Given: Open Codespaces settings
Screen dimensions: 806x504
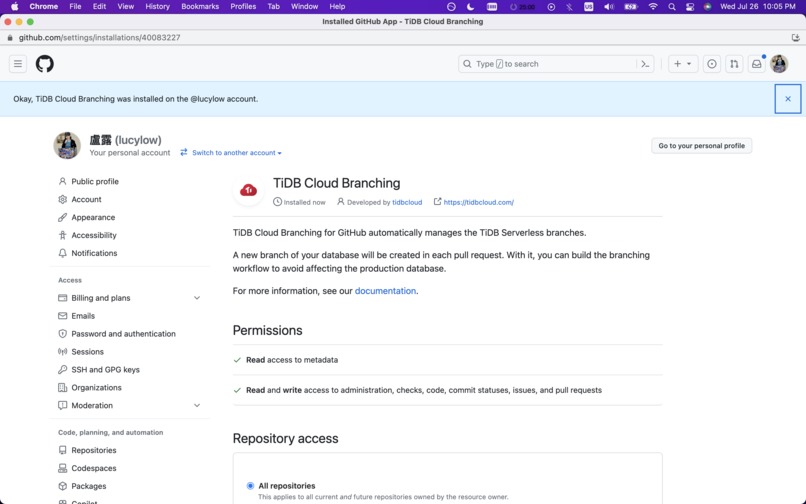Looking at the screenshot, I should (94, 469).
